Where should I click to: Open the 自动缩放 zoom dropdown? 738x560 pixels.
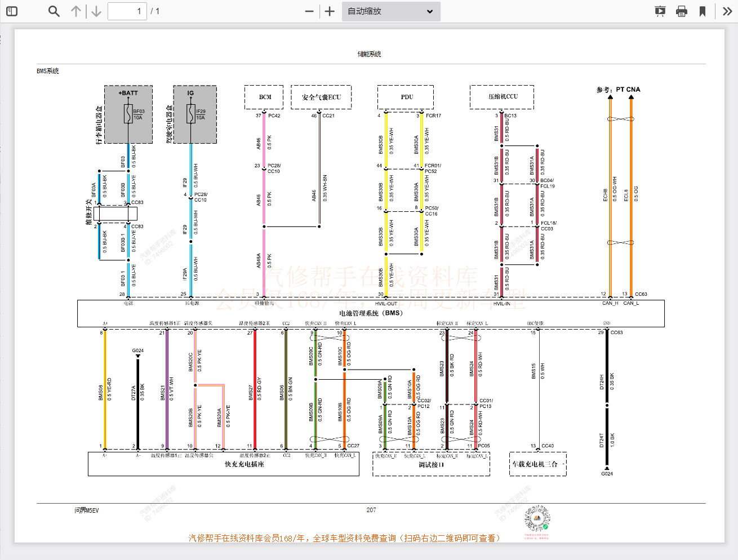click(x=390, y=11)
